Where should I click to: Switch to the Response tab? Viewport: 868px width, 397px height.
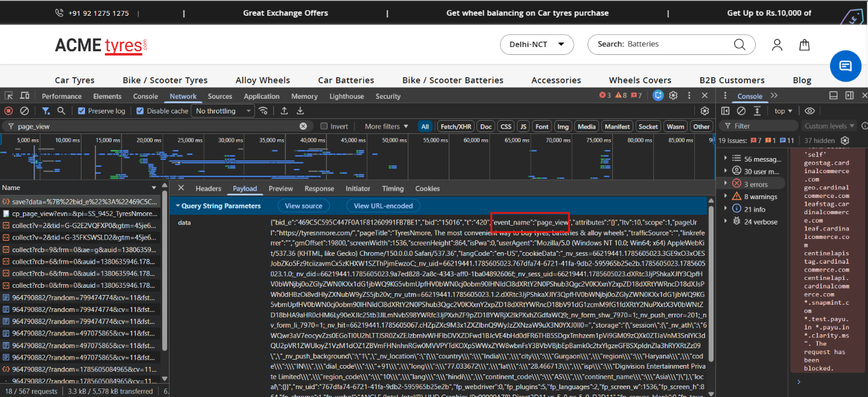click(x=319, y=189)
